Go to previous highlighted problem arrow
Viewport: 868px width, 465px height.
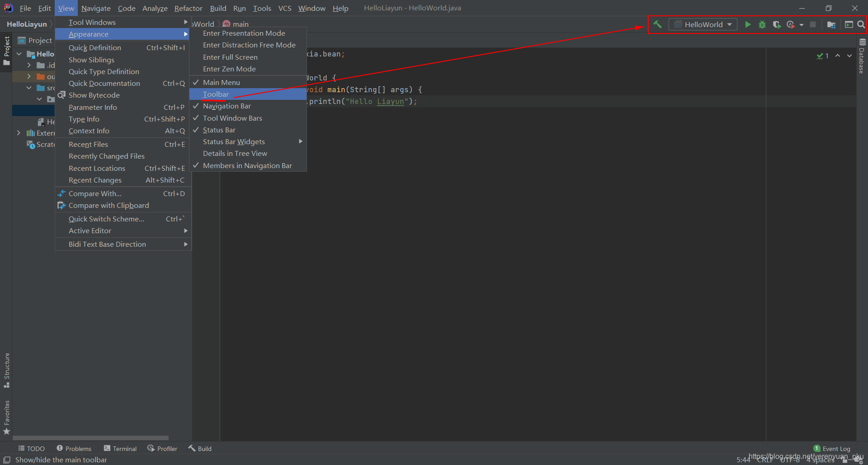[838, 56]
